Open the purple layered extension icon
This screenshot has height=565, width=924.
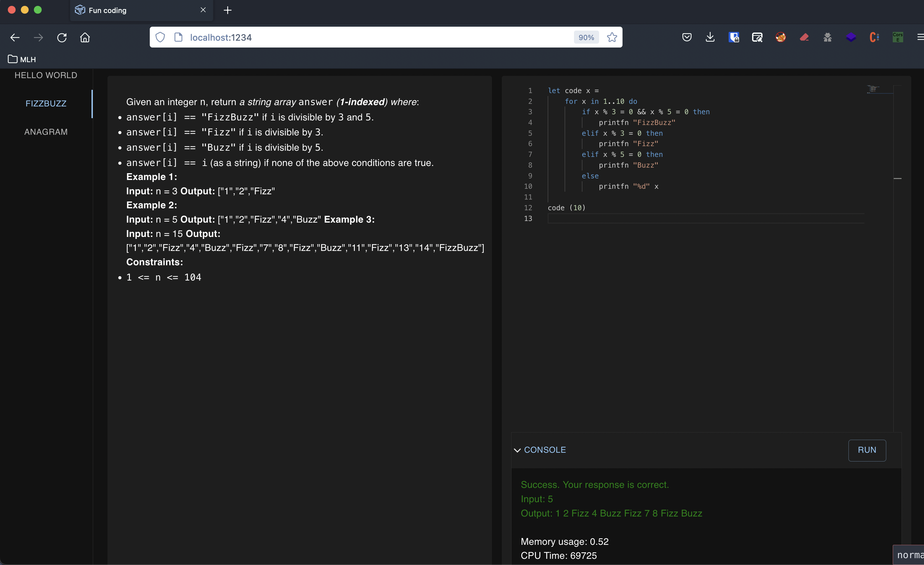tap(851, 37)
